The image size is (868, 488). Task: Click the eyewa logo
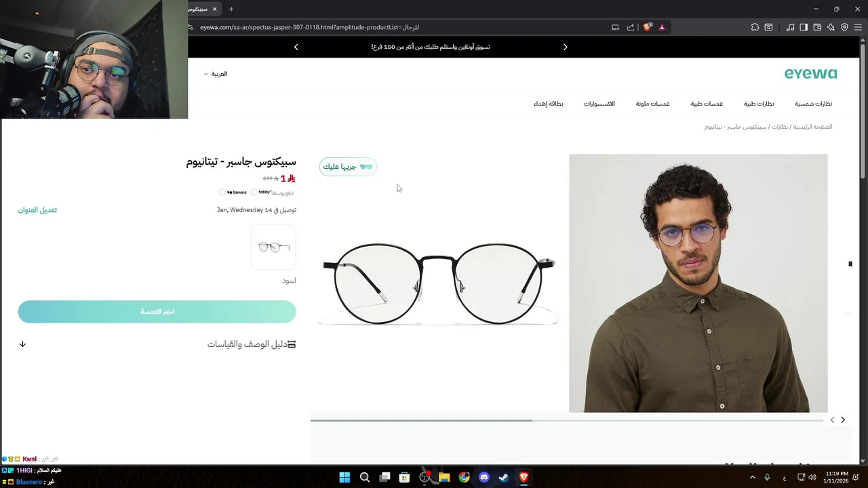tap(810, 73)
